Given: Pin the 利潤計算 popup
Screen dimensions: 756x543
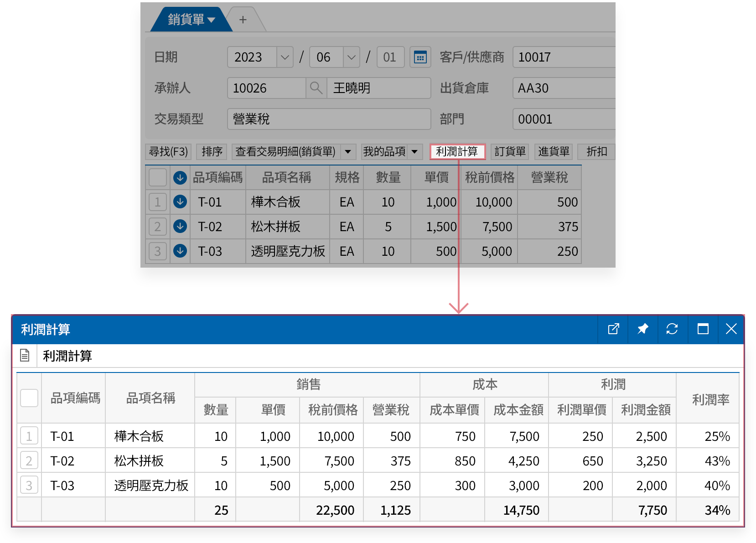Looking at the screenshot, I should (x=643, y=329).
